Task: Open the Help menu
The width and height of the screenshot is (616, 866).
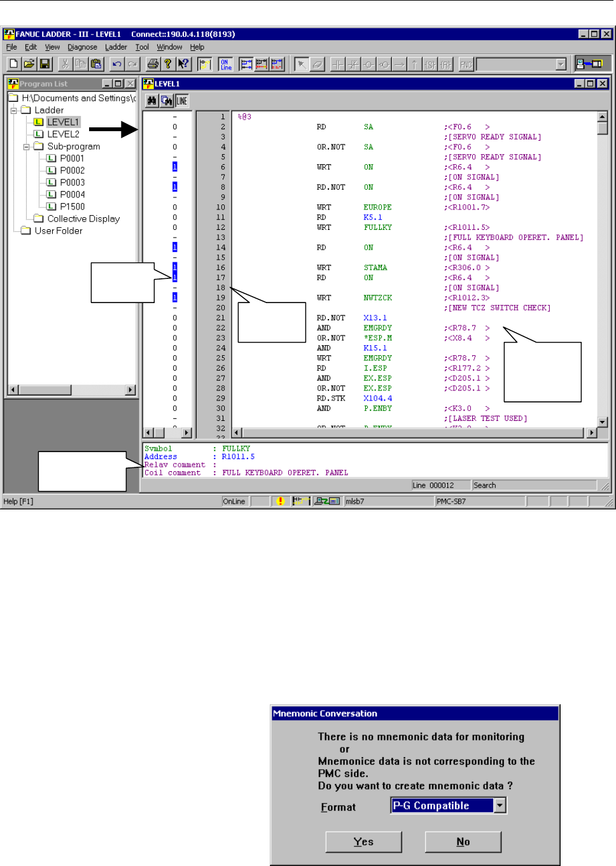Action: (197, 47)
